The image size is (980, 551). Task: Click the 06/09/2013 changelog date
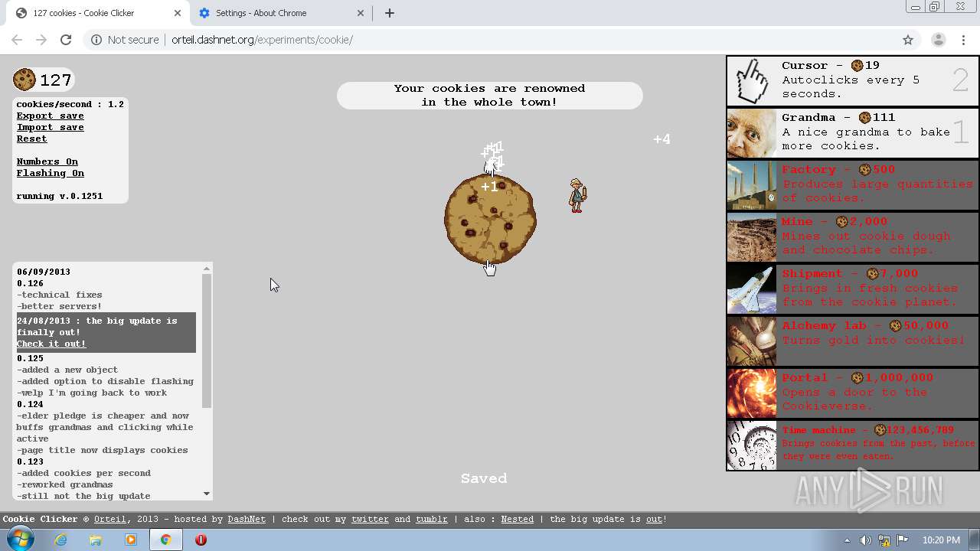pyautogui.click(x=44, y=272)
